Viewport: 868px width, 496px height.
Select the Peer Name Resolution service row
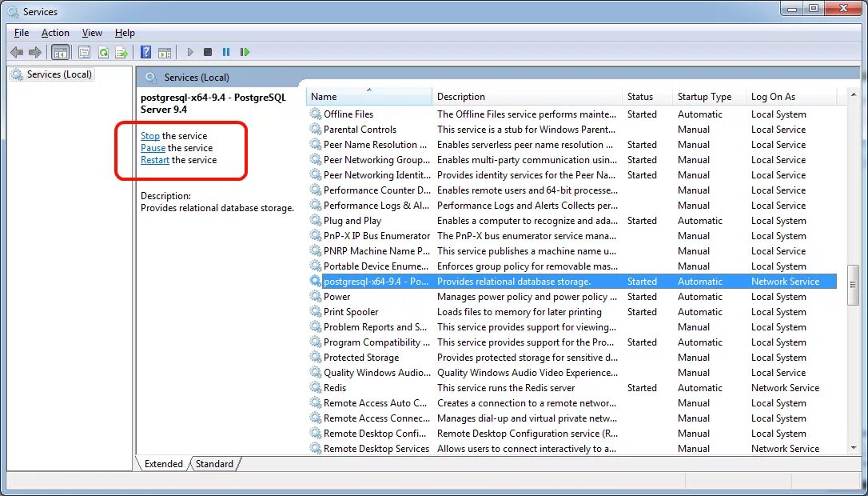coord(573,145)
